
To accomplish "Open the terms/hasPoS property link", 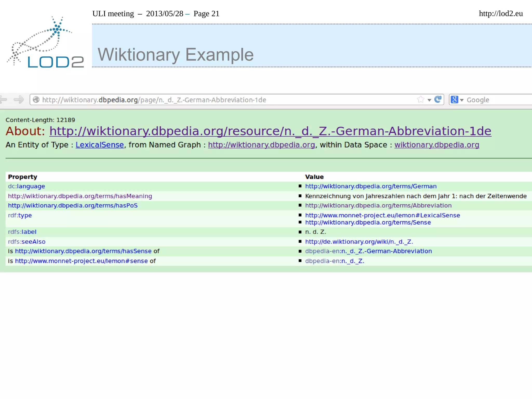I will [x=73, y=205].
